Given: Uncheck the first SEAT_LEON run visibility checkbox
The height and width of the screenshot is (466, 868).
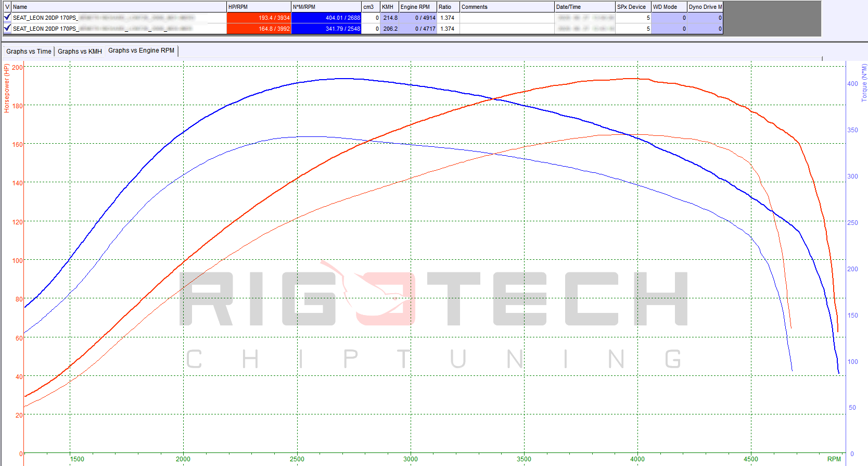Looking at the screenshot, I should tap(7, 17).
